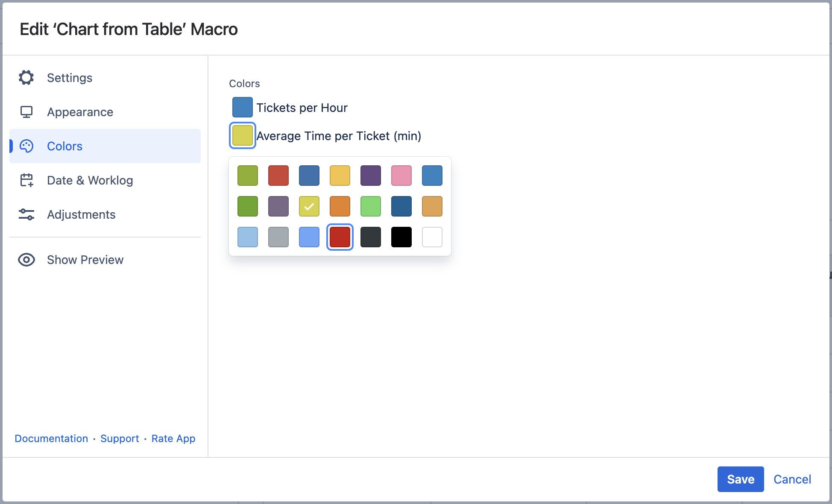This screenshot has width=832, height=504.
Task: Open the Documentation link
Action: (51, 439)
